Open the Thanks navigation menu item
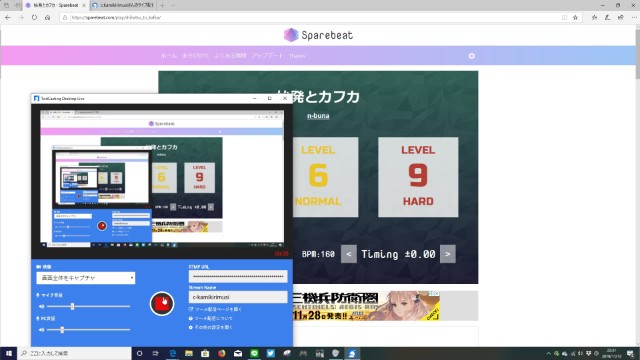 pos(297,56)
